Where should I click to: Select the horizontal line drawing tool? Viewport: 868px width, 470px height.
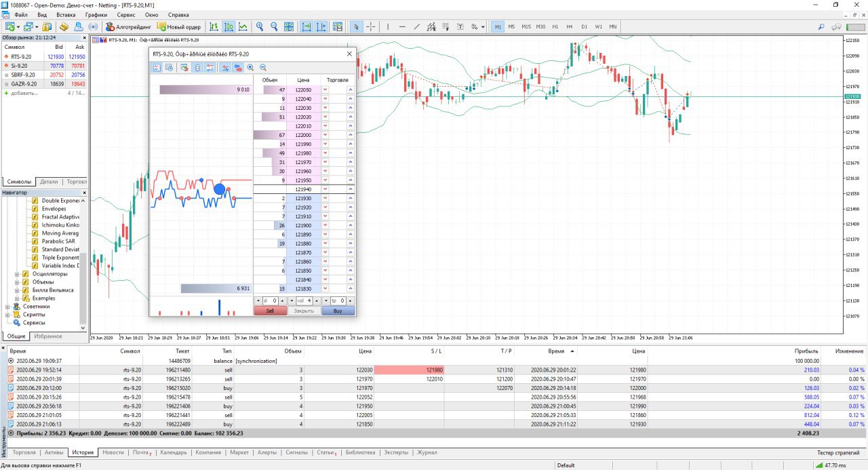click(x=402, y=27)
